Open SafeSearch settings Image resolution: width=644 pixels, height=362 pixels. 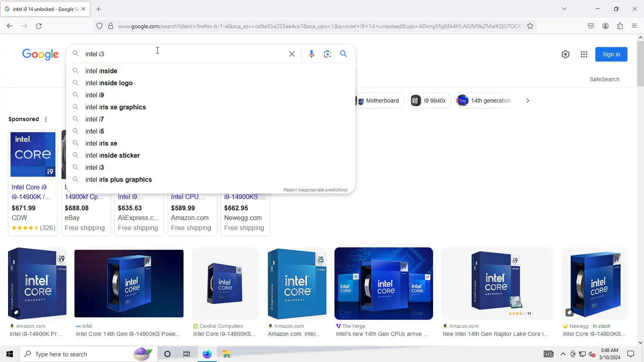coord(604,79)
